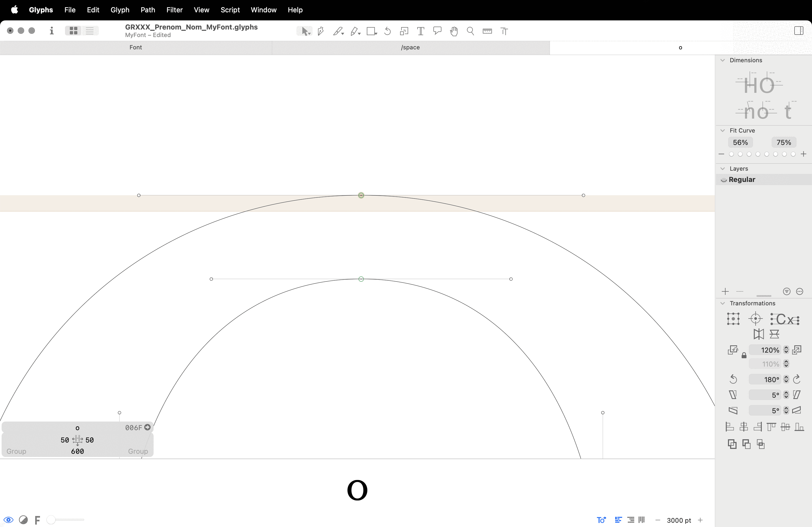812x527 pixels.
Task: Click the preview size slider
Action: 67,520
